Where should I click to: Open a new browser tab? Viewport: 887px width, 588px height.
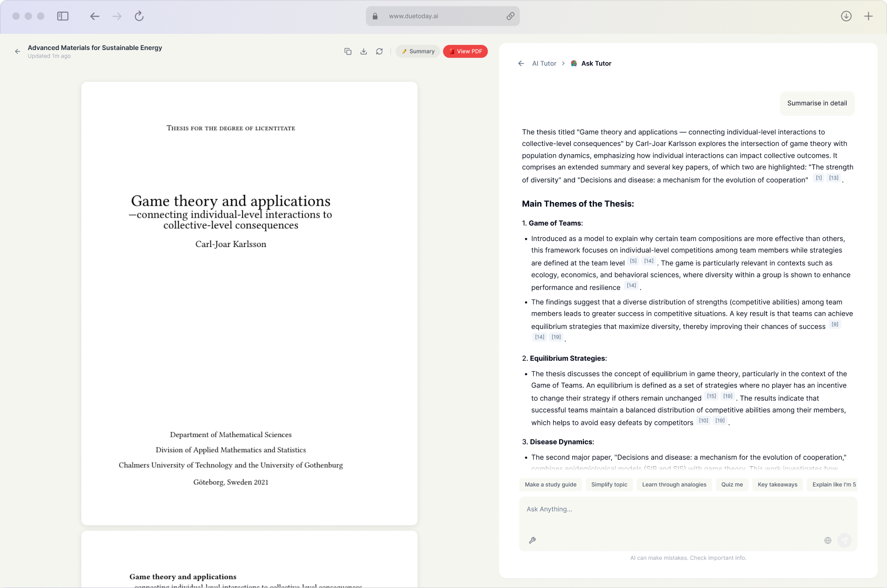[x=868, y=16]
